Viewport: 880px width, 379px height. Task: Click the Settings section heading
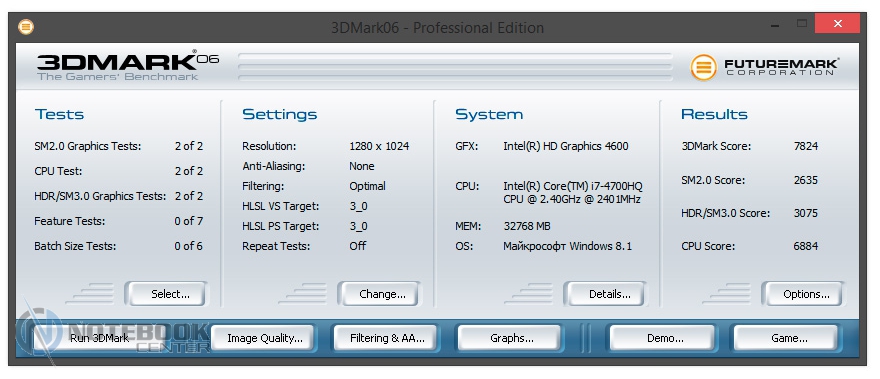tap(279, 115)
